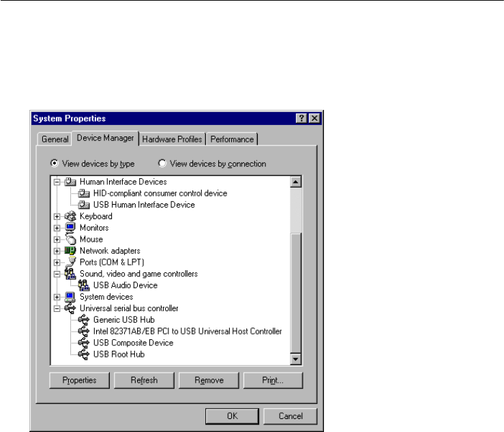Click the Mouse category icon
504x432 pixels.
[71, 239]
